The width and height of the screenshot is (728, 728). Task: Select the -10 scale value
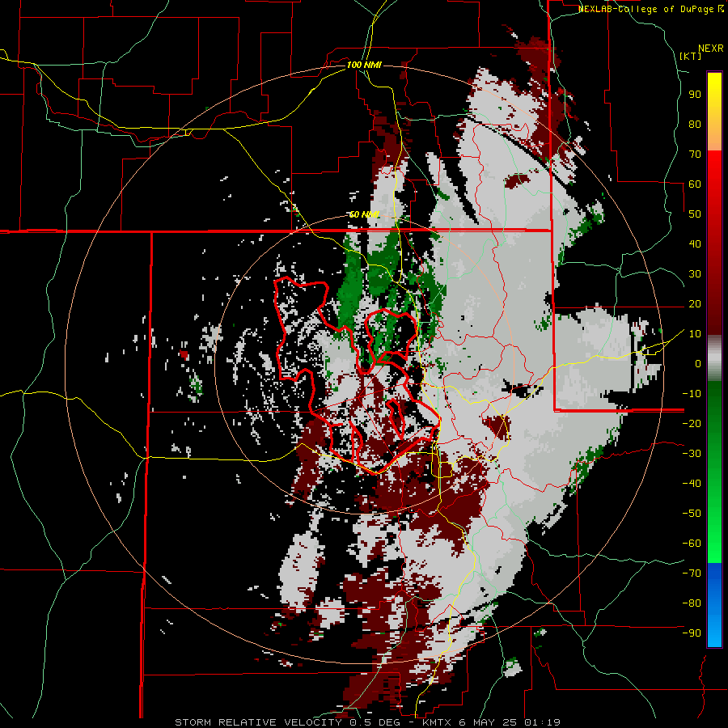(692, 394)
